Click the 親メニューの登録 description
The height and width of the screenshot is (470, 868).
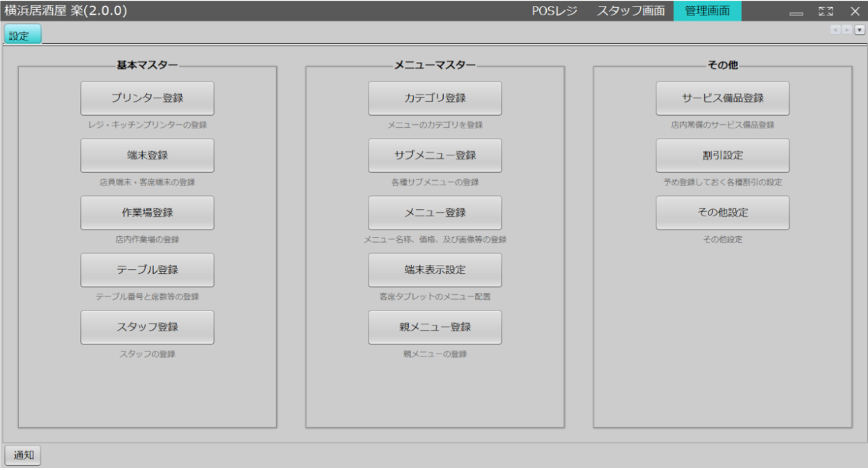pos(435,354)
